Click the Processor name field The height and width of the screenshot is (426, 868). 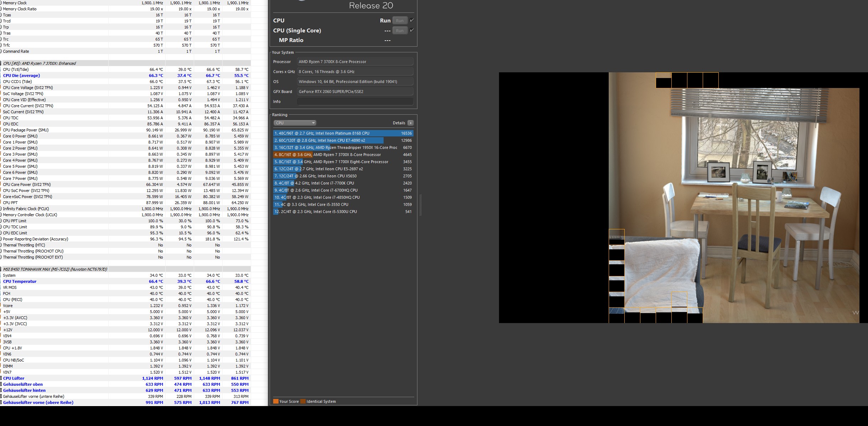coord(355,62)
